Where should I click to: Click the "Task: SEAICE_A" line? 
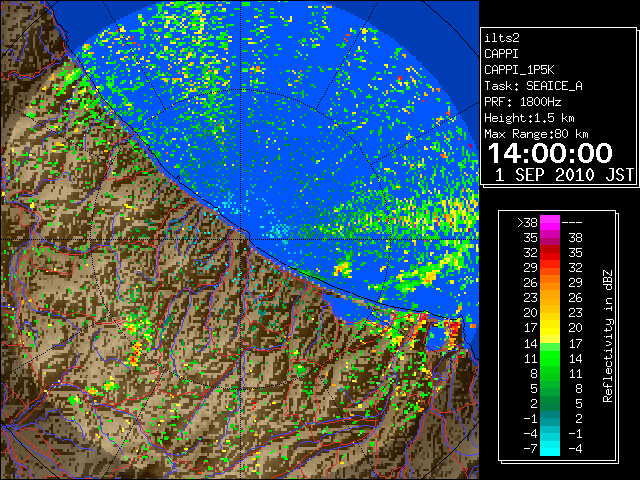pos(533,86)
